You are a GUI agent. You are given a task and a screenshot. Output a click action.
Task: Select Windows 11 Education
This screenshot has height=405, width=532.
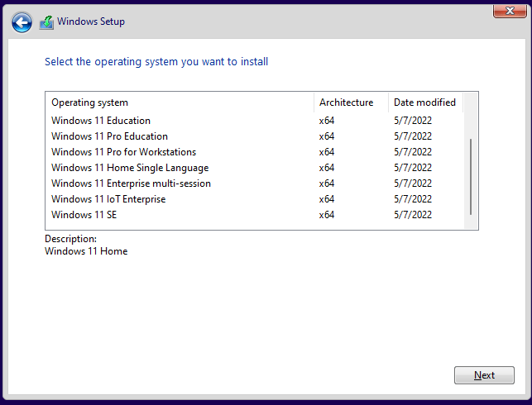point(101,121)
